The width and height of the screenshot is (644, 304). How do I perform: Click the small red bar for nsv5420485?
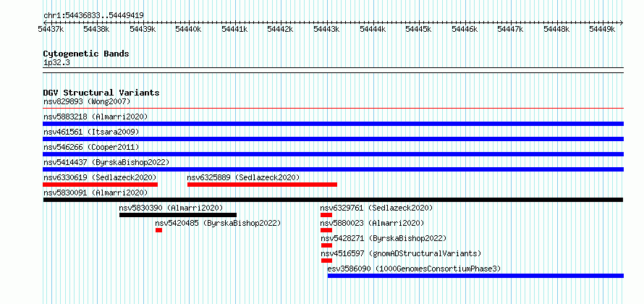click(158, 230)
